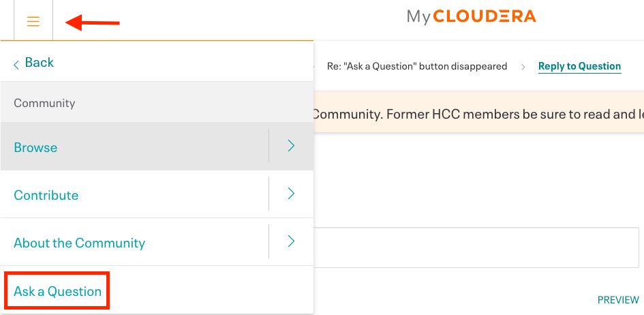Screen dimensions: 644x315
Task: Click the Ask a Question link
Action: [58, 291]
